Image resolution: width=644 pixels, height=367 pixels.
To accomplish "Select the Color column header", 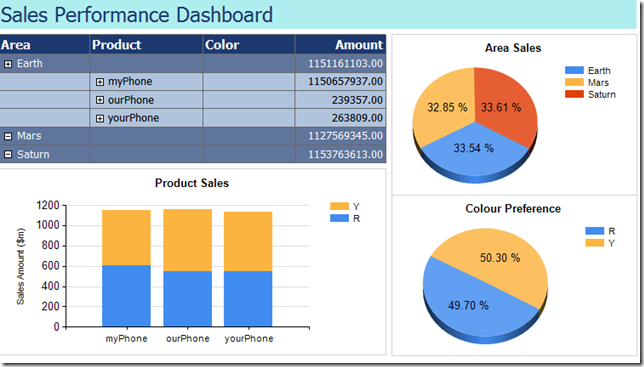I will [249, 44].
